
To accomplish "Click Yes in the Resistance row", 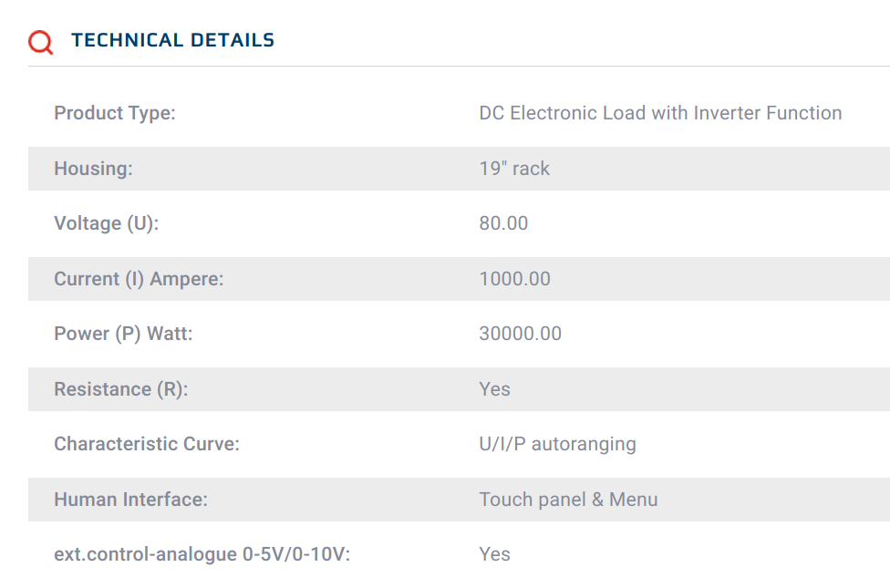I will coord(494,388).
